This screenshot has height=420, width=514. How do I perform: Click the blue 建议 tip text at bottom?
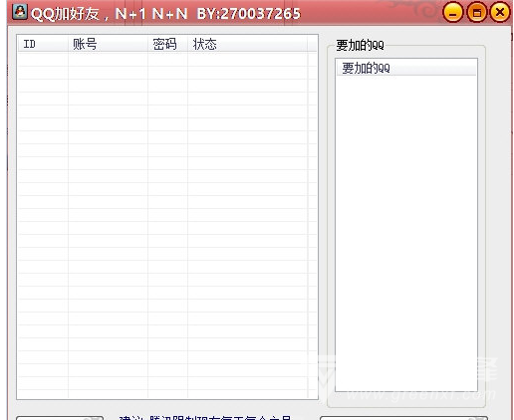click(x=205, y=417)
